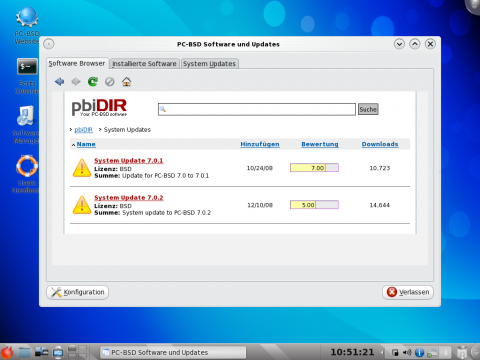Screen dimensions: 480x360
Task: Click download count 10,723
Action: [380, 168]
